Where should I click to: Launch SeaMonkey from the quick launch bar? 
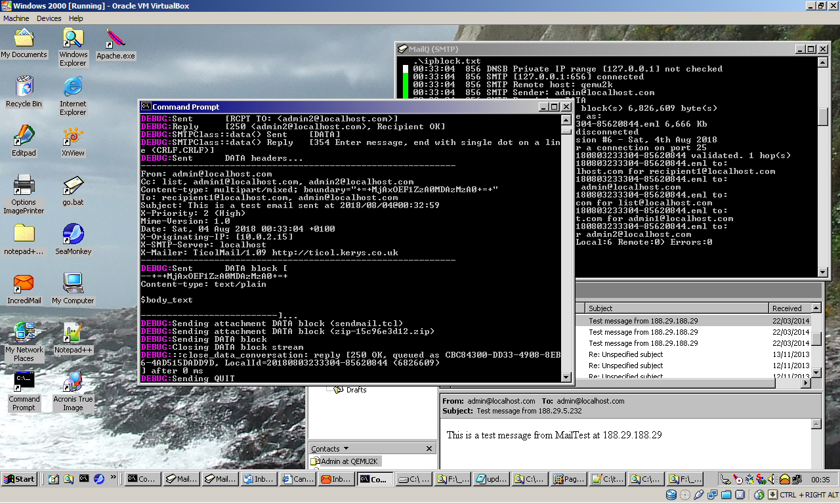point(99,479)
